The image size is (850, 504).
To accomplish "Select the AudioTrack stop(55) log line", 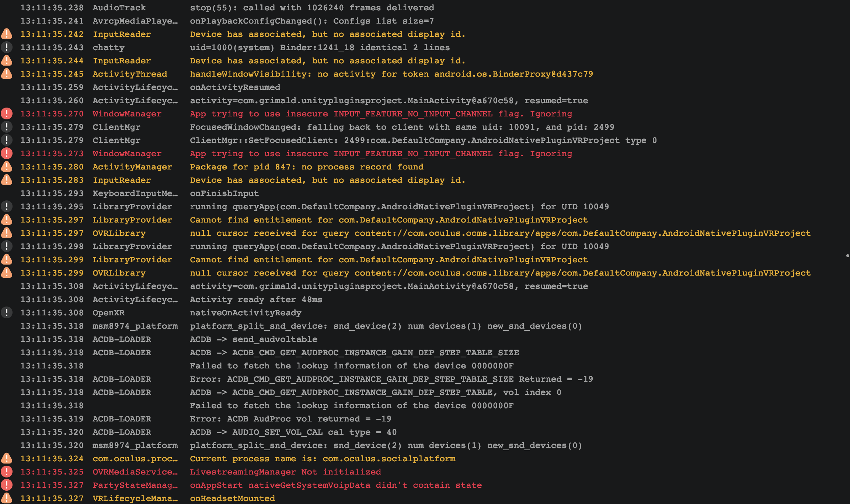I will pos(425,8).
